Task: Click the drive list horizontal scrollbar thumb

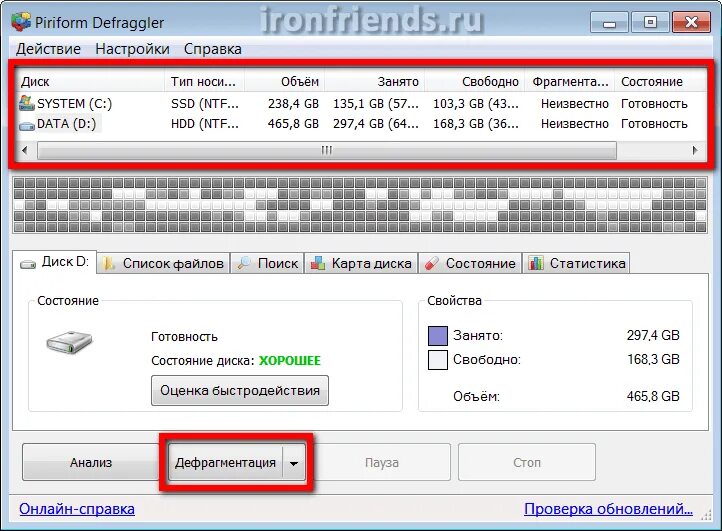Action: click(x=326, y=150)
